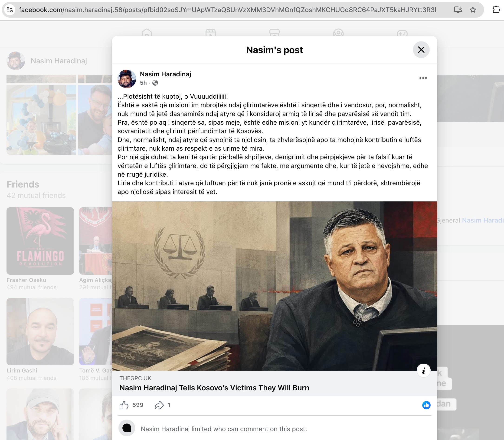Open Frasher Oseku friend name link
Screen dimensions: 504x440
coord(26,280)
